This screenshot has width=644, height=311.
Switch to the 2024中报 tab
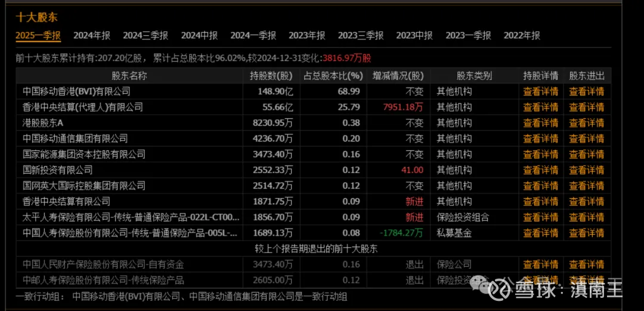point(199,35)
